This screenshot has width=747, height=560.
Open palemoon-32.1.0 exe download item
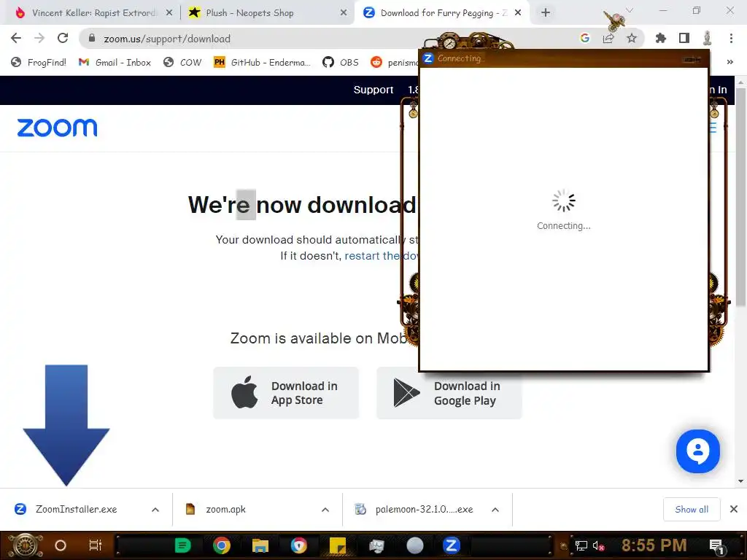[x=424, y=510]
